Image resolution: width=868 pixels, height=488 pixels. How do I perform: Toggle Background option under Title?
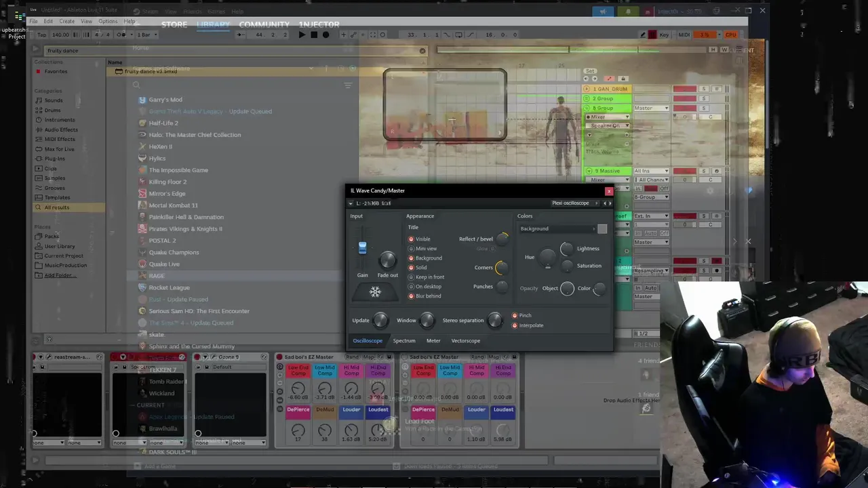pyautogui.click(x=411, y=258)
